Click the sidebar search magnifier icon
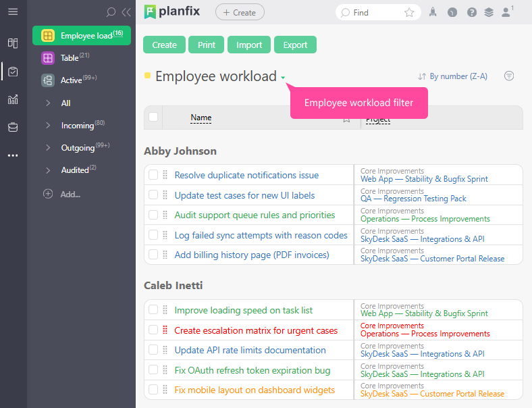Image resolution: width=532 pixels, height=408 pixels. tap(111, 12)
